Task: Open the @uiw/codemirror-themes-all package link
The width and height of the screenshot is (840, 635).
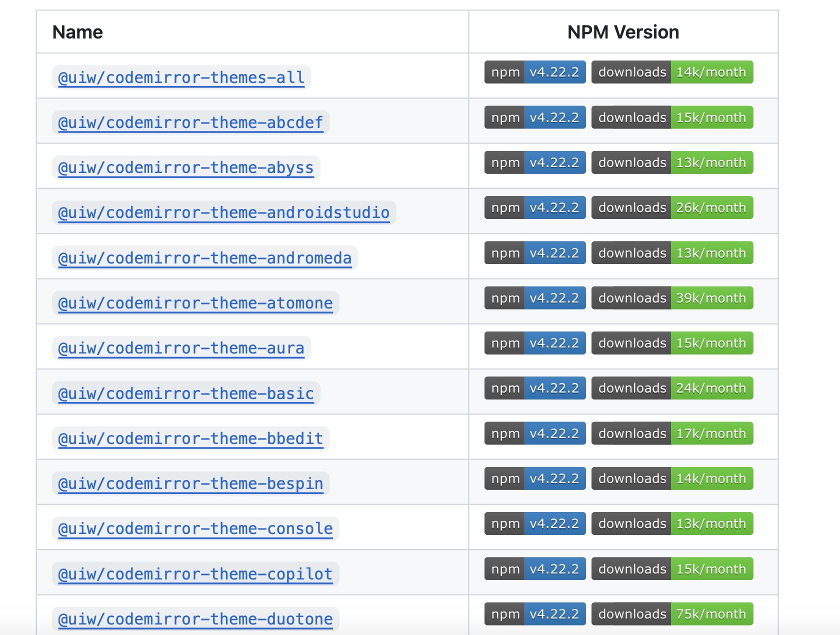Action: pyautogui.click(x=181, y=77)
